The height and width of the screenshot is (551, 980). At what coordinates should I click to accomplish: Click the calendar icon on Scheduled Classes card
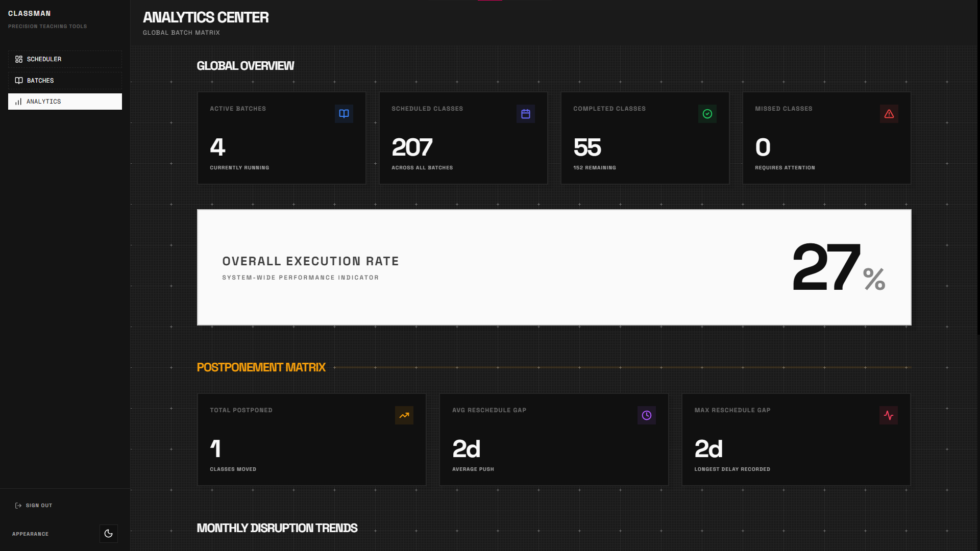[526, 114]
